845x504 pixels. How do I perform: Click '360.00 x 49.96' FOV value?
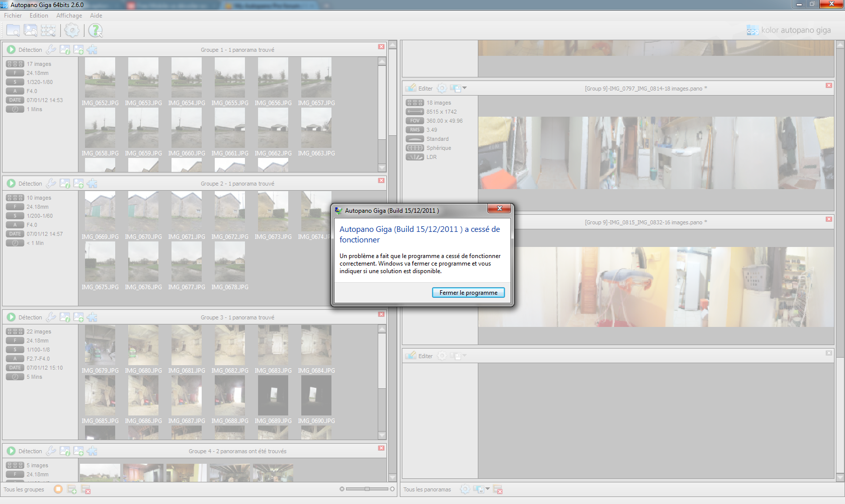coord(445,121)
